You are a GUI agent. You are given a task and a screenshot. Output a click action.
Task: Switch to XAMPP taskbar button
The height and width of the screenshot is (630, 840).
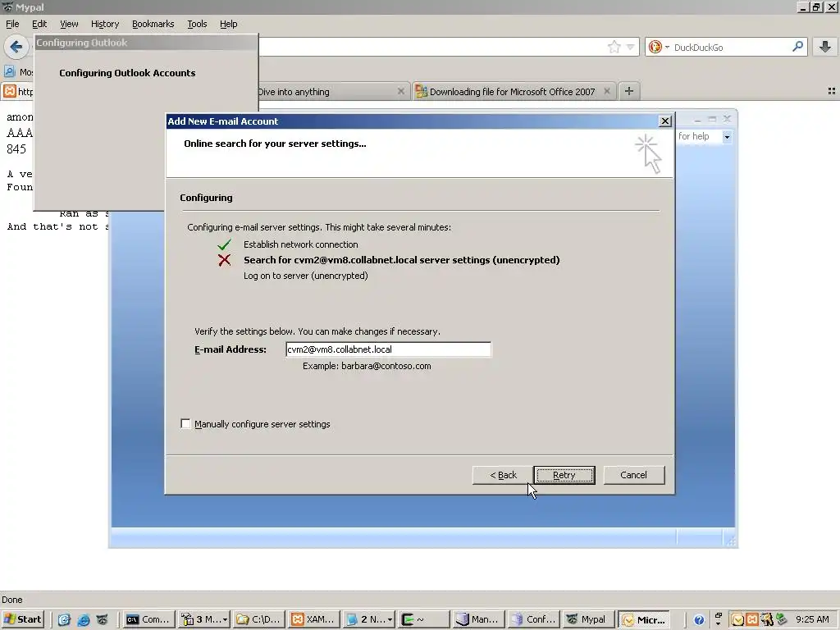[313, 619]
